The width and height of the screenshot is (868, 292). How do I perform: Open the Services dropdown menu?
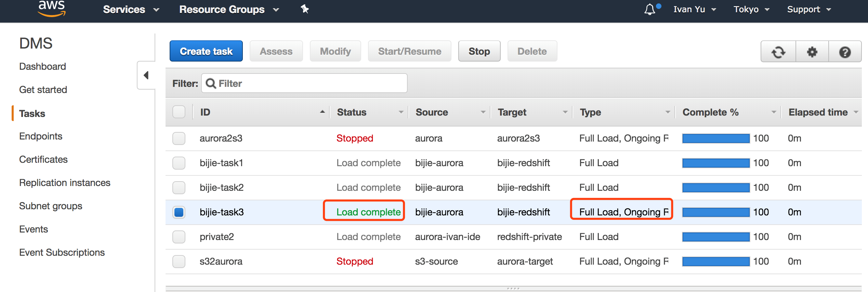[131, 10]
